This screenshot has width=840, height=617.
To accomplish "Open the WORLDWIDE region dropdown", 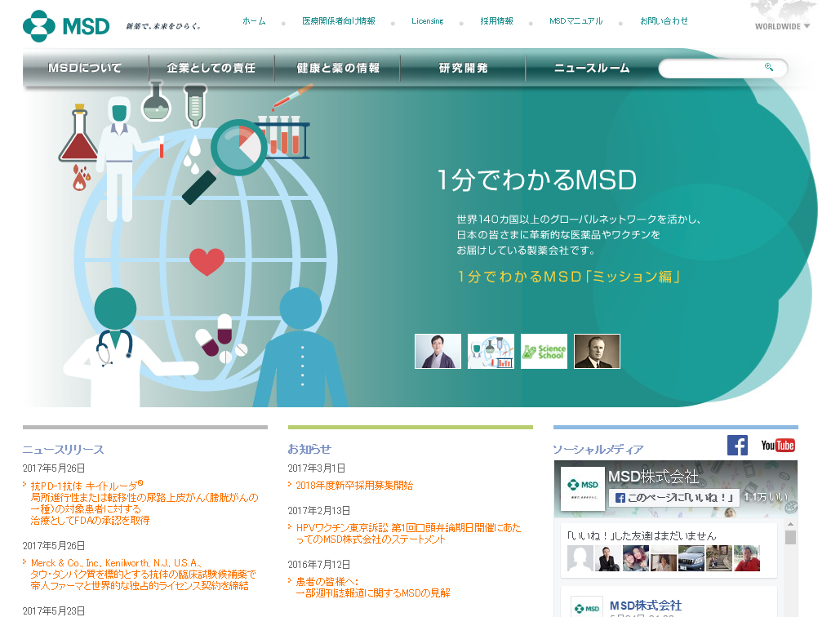I will (x=782, y=26).
